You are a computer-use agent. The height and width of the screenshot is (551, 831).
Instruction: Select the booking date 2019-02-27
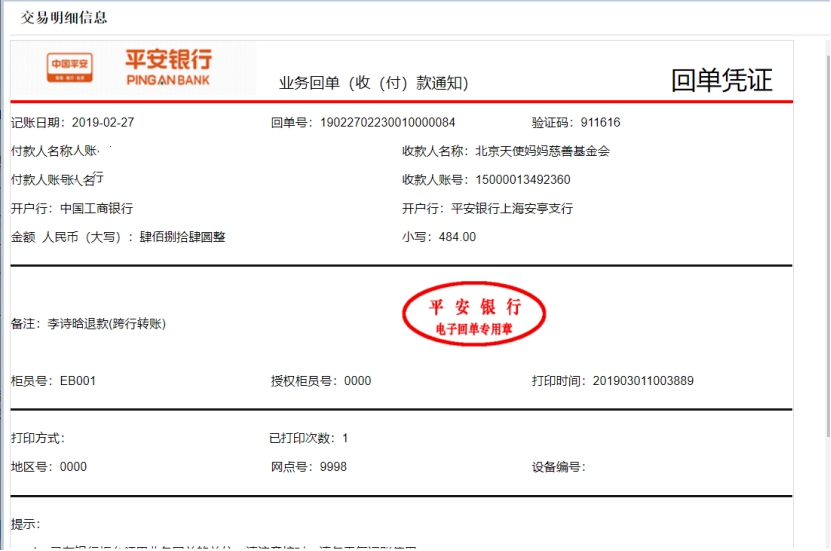click(x=103, y=122)
